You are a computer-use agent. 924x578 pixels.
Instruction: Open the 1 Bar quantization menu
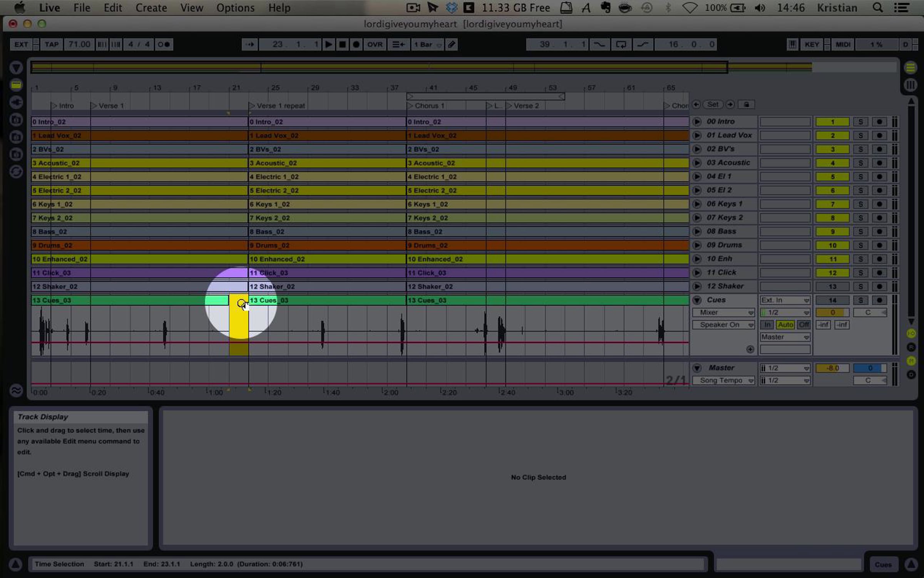click(427, 44)
